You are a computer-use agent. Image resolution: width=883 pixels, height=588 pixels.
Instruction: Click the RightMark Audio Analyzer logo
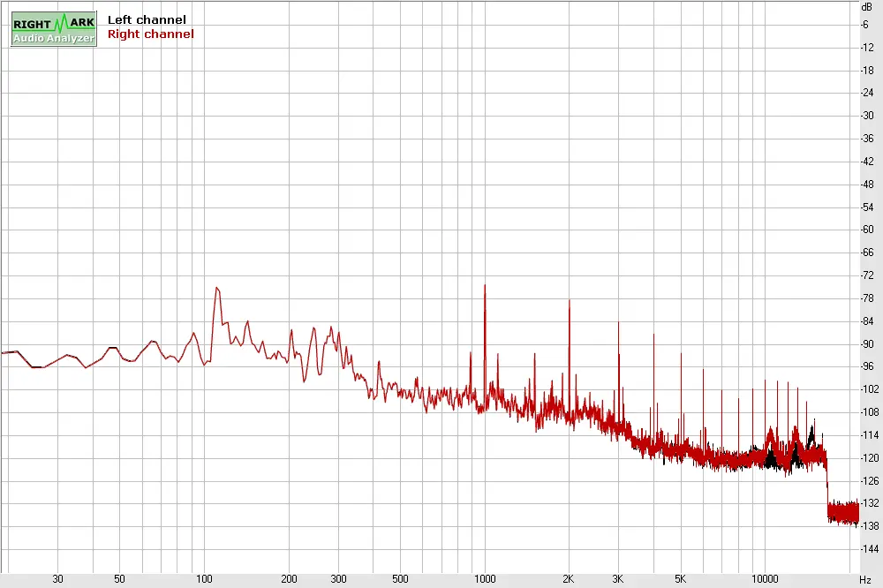coord(54,29)
